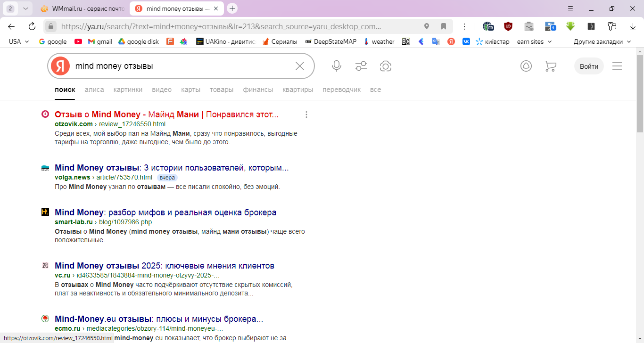
Task: Select the карты search tab
Action: tap(190, 90)
